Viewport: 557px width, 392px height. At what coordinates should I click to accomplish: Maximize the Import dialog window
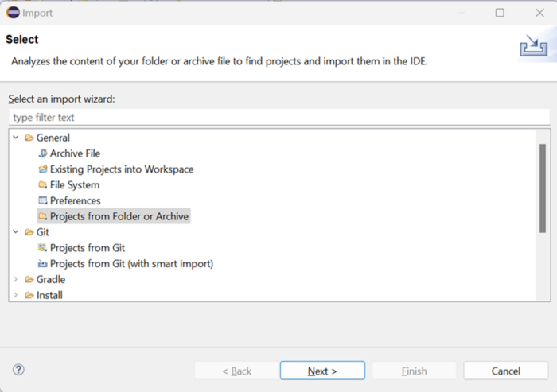(500, 13)
